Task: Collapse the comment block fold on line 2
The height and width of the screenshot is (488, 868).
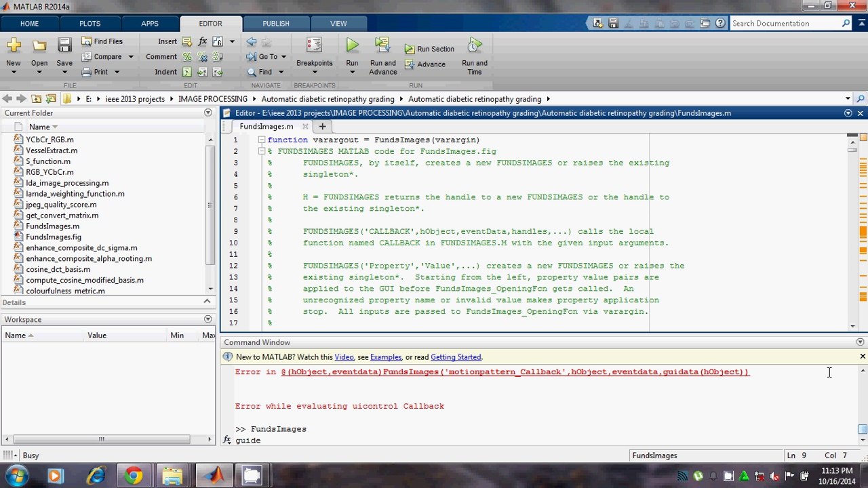Action: pos(261,151)
